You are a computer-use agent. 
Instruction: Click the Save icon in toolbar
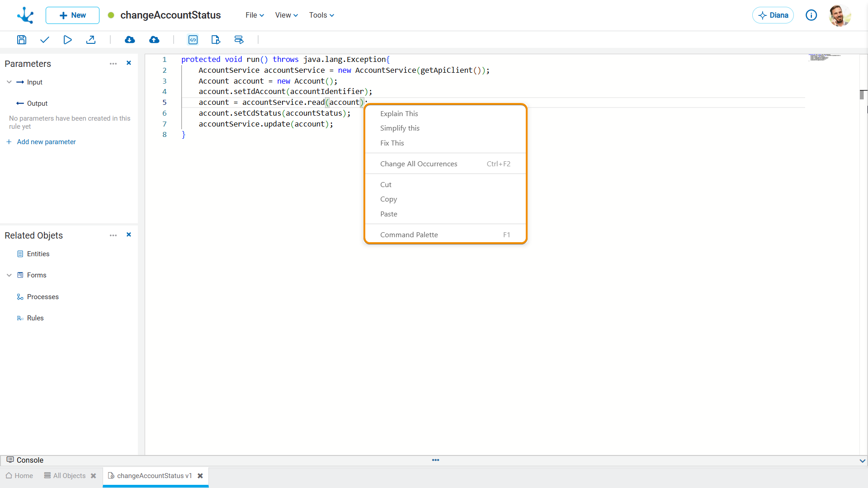(21, 40)
